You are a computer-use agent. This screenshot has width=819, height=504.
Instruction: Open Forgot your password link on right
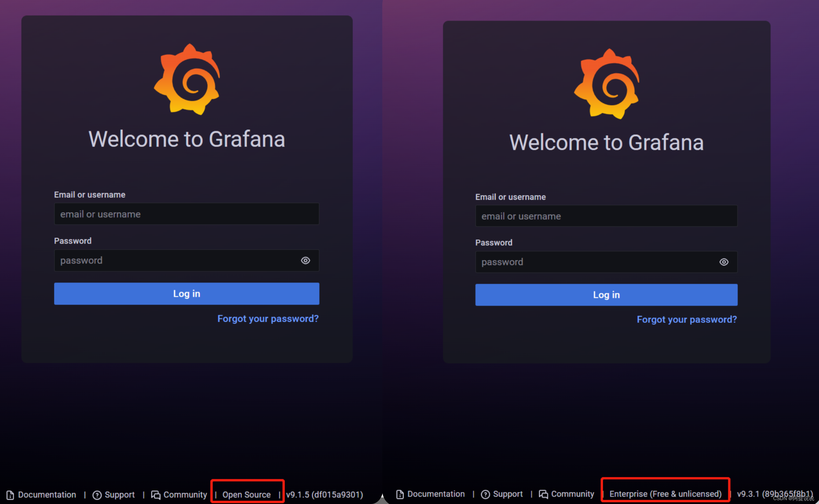686,320
